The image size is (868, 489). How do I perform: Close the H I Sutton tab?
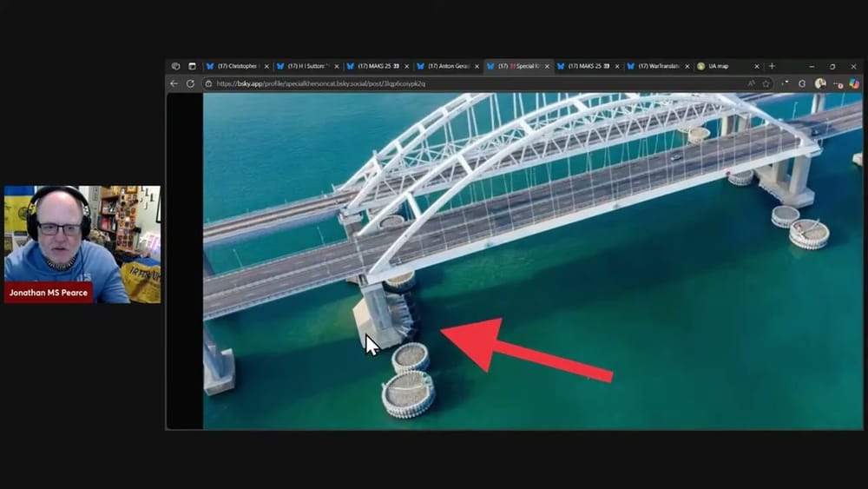337,67
